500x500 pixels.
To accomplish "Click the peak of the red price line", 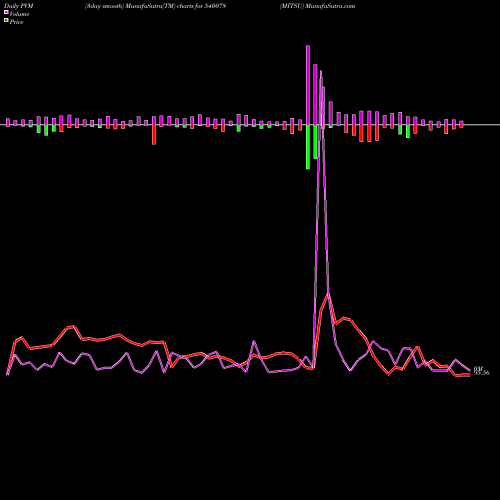I will tap(328, 294).
